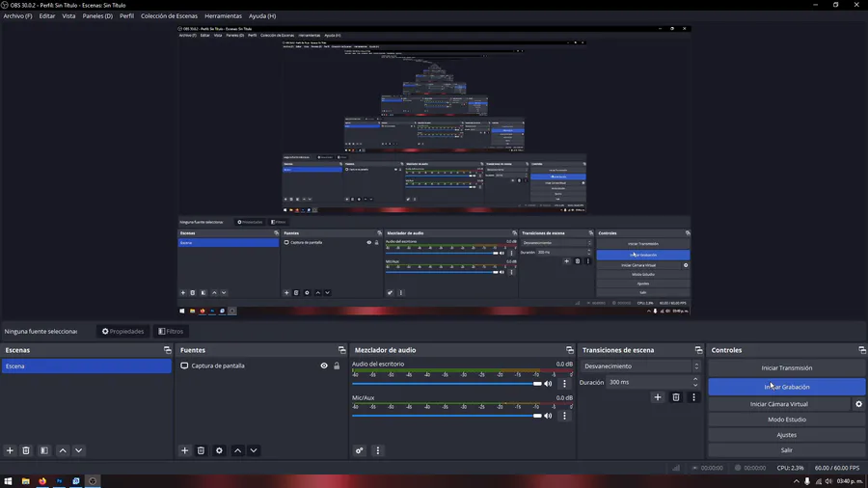Open the Perfil menu
The width and height of the screenshot is (868, 488).
point(126,16)
